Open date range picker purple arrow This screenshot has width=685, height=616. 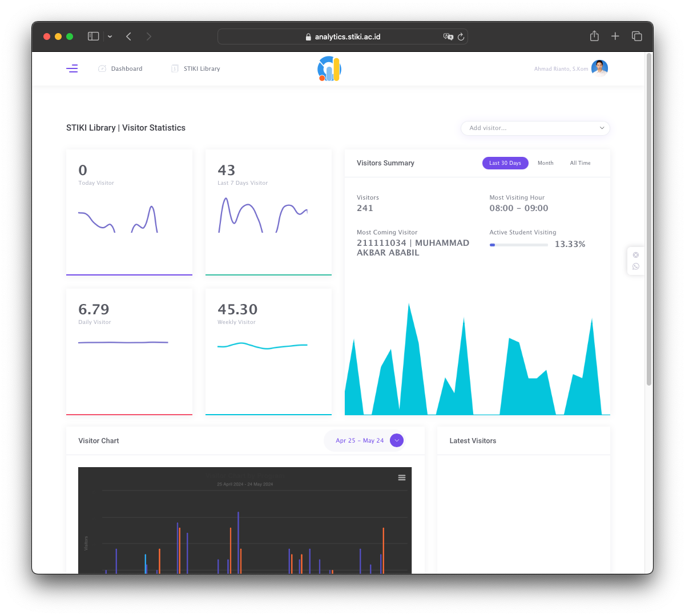point(397,440)
